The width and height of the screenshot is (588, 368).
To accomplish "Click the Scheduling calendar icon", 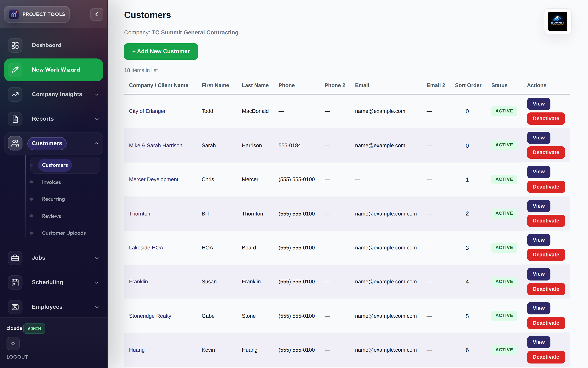I will (15, 283).
